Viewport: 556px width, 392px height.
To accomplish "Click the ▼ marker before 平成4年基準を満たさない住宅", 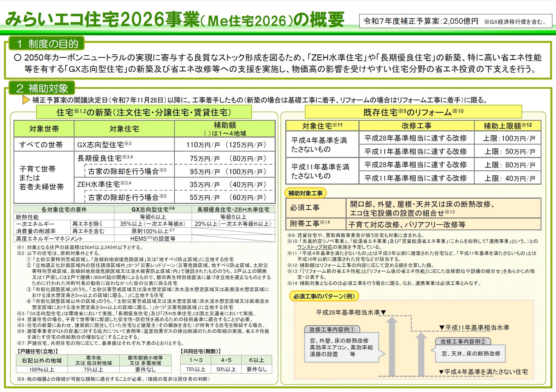I will [x=441, y=372].
